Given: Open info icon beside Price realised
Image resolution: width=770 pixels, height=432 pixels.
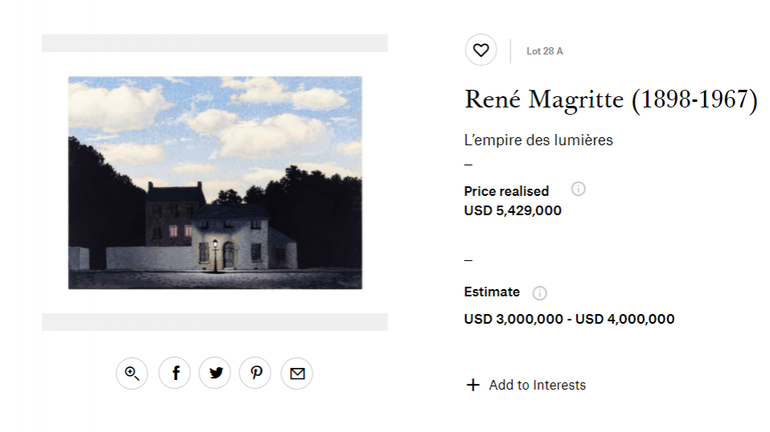Looking at the screenshot, I should pyautogui.click(x=578, y=189).
